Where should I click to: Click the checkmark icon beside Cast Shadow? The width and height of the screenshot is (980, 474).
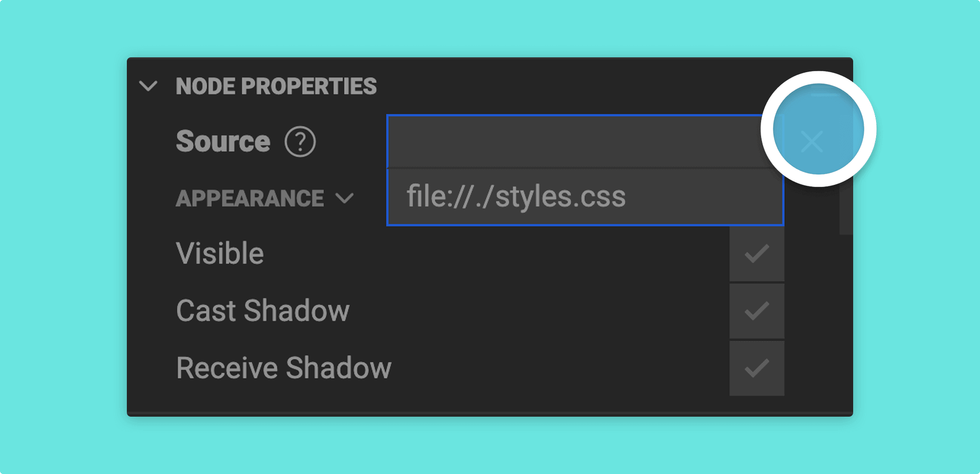pyautogui.click(x=756, y=311)
